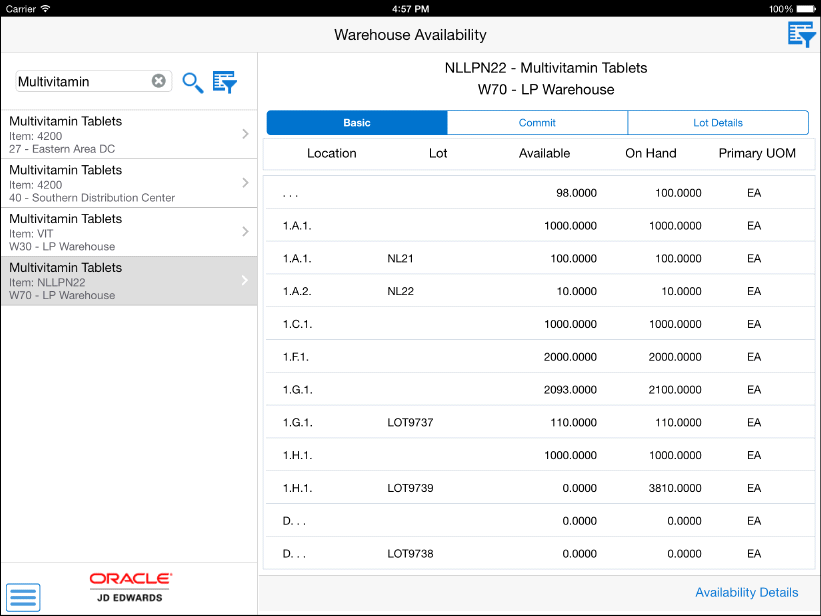Click the 2000.0000 available value

pos(570,357)
